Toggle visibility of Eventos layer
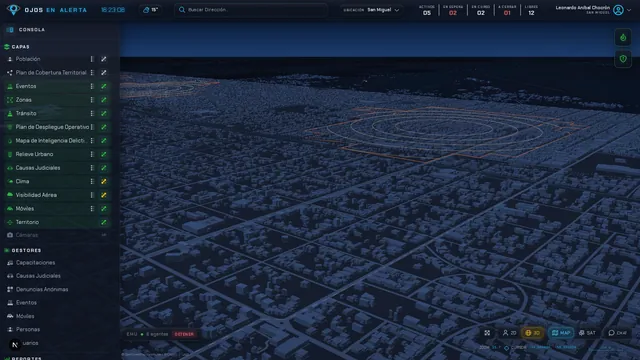Screen dimensions: 640x360 click(x=104, y=87)
